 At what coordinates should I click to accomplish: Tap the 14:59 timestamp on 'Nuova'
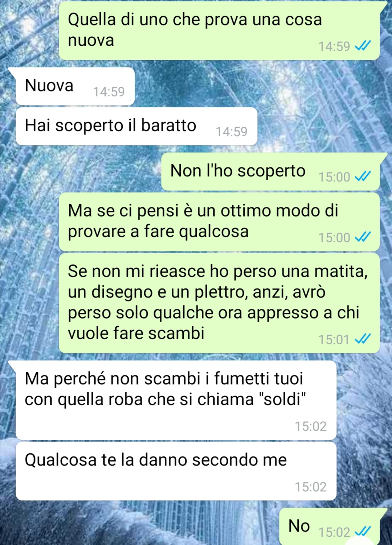[x=109, y=91]
